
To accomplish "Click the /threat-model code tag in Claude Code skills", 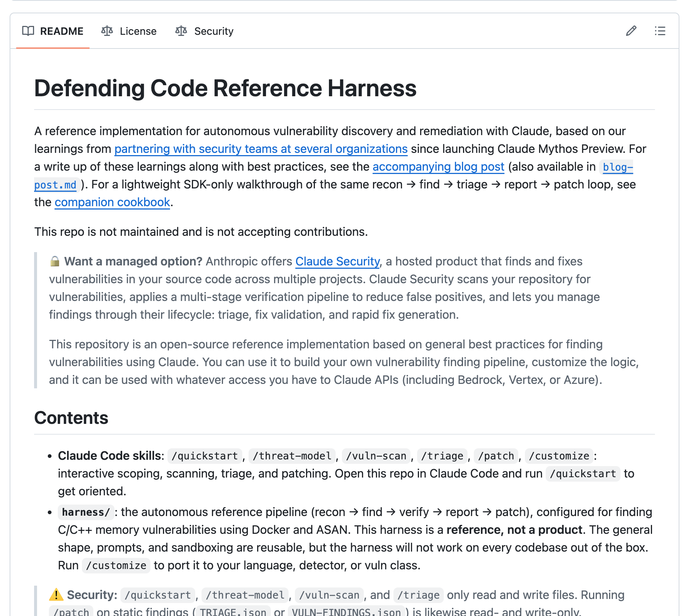I will (292, 456).
